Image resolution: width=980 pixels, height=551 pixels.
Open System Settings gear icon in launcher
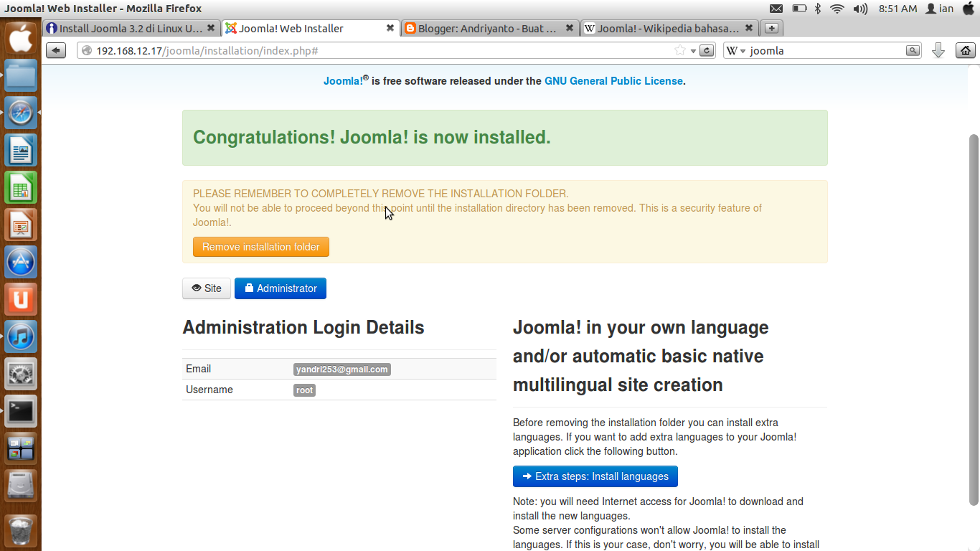21,374
